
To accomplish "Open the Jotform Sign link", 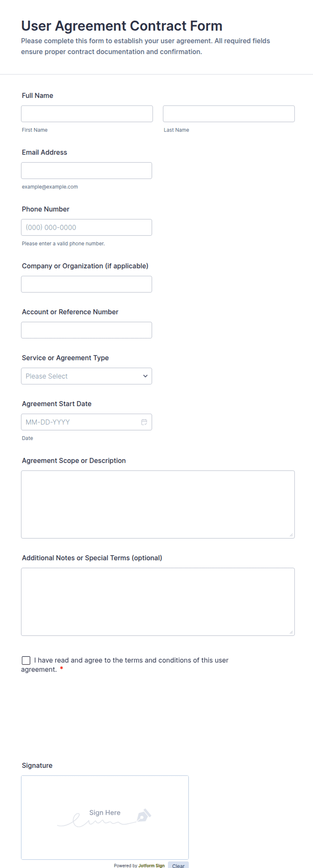I will point(151,865).
